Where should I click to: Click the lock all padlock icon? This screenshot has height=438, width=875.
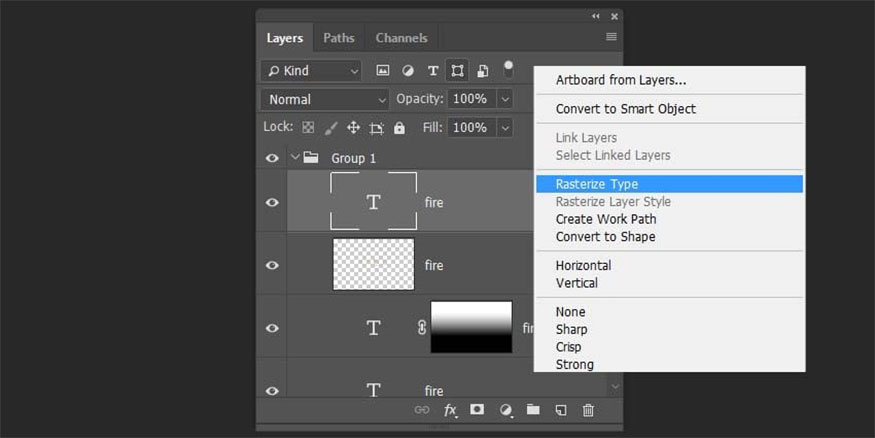400,128
